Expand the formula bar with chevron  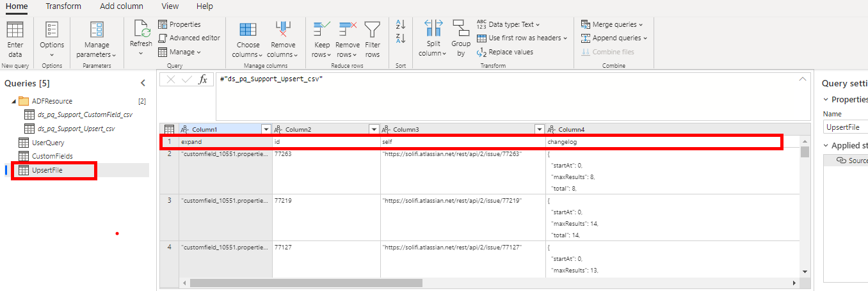tap(803, 79)
